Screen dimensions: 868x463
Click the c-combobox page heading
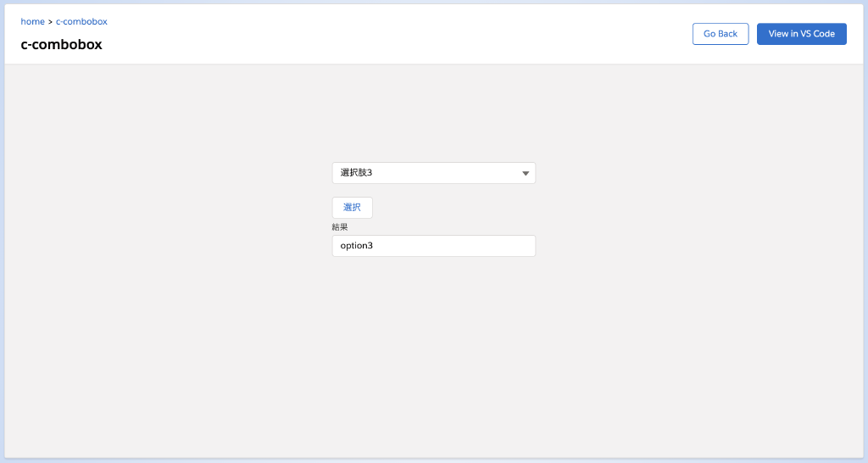point(61,45)
